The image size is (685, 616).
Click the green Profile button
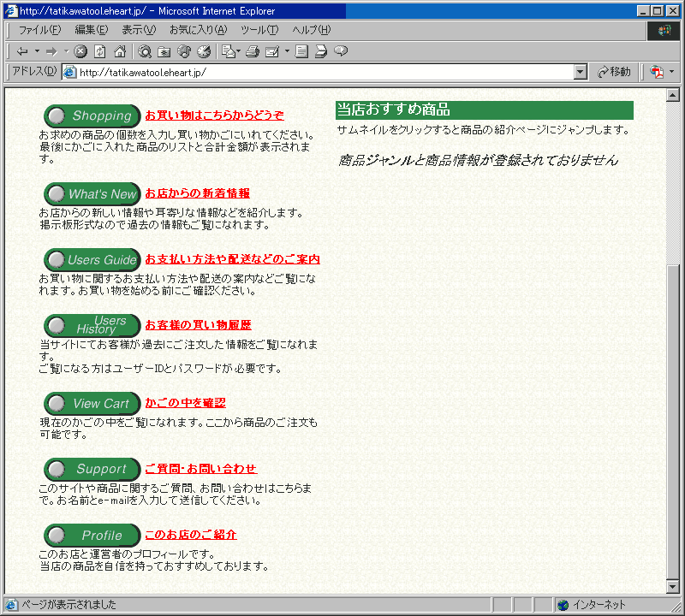click(92, 536)
